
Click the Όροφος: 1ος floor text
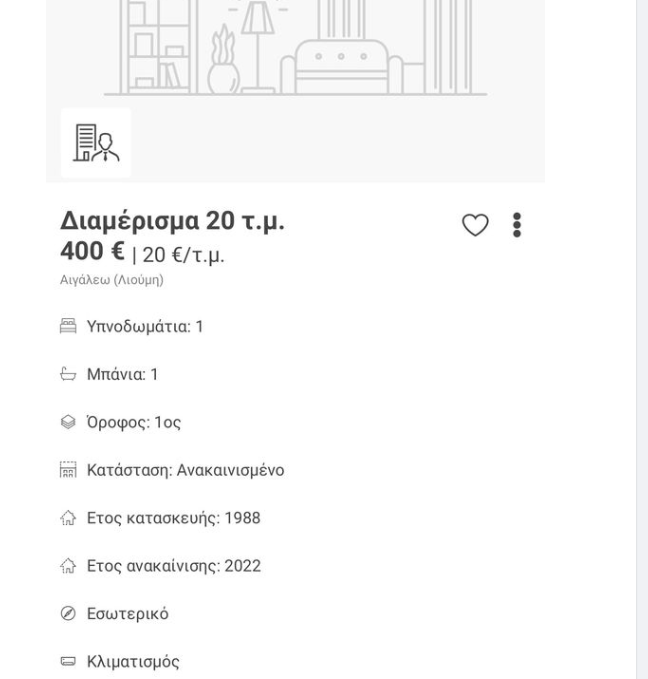pos(133,422)
